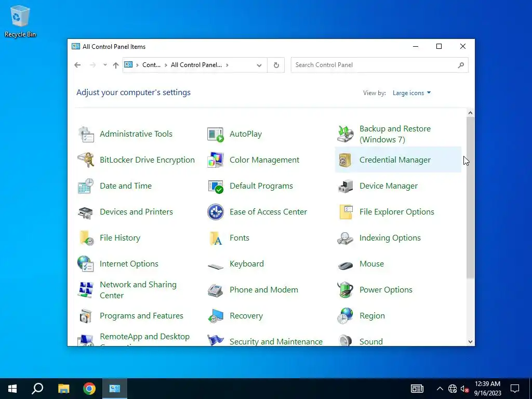
Task: Open the BitLocker Drive Encryption icon
Action: [x=86, y=160]
